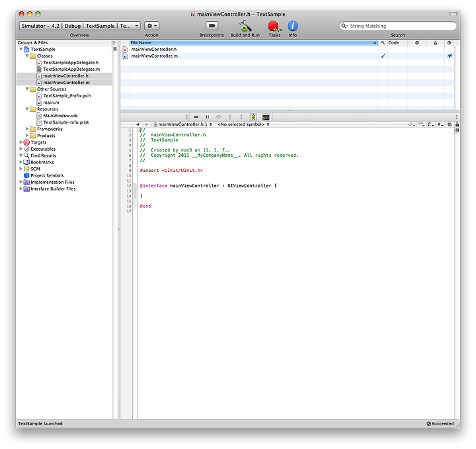
Task: Click the errors column header icon
Action: pos(416,43)
